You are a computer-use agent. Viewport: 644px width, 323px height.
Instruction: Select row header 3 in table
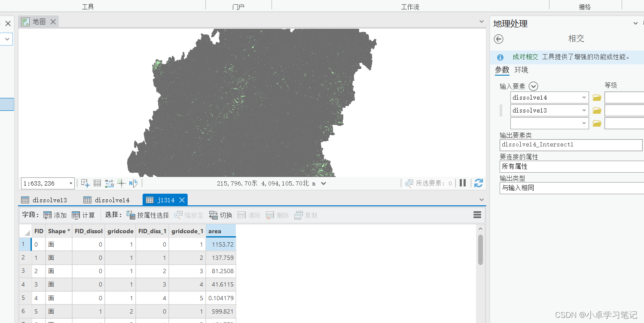coord(25,271)
